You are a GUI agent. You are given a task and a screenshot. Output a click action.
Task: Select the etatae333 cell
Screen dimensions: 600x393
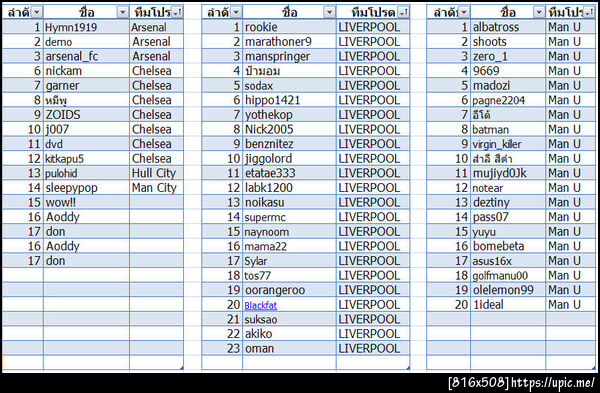[x=289, y=173]
